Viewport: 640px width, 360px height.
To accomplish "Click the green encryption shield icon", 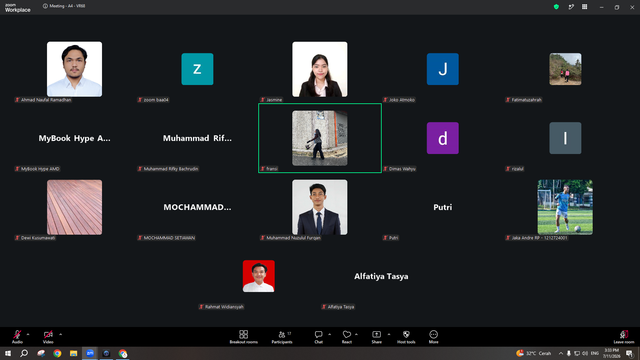I will click(556, 7).
